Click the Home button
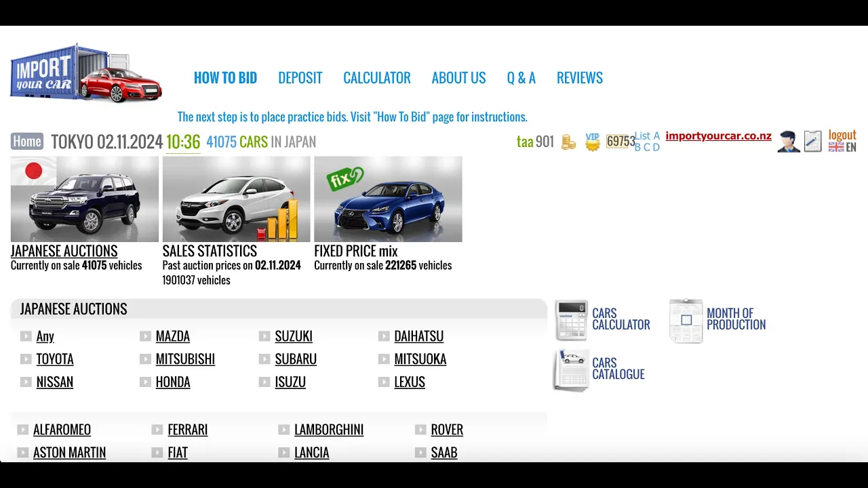 (x=27, y=142)
